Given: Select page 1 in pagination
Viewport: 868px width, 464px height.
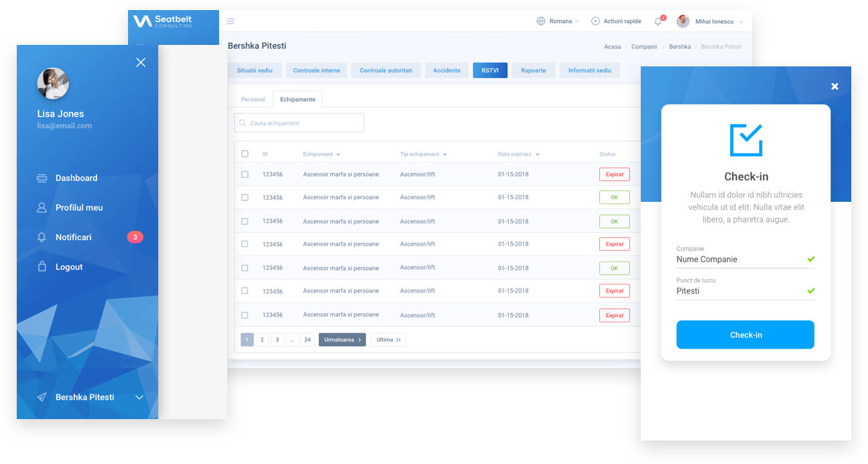Looking at the screenshot, I should pos(247,340).
